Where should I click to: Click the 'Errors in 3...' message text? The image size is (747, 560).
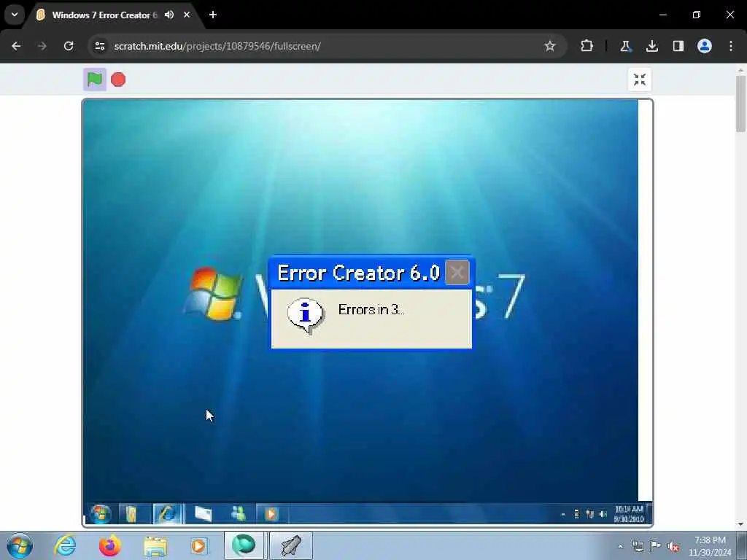(371, 310)
